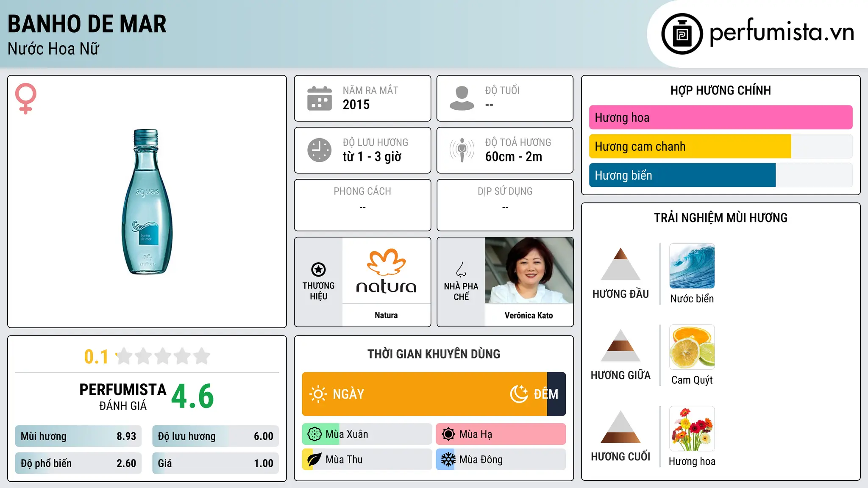The width and height of the screenshot is (868, 488).
Task: Click the Cam Quýt note label
Action: click(692, 380)
